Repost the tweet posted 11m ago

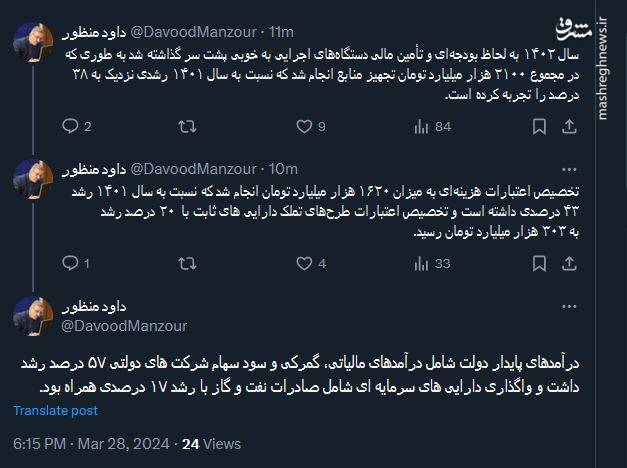pos(186,127)
